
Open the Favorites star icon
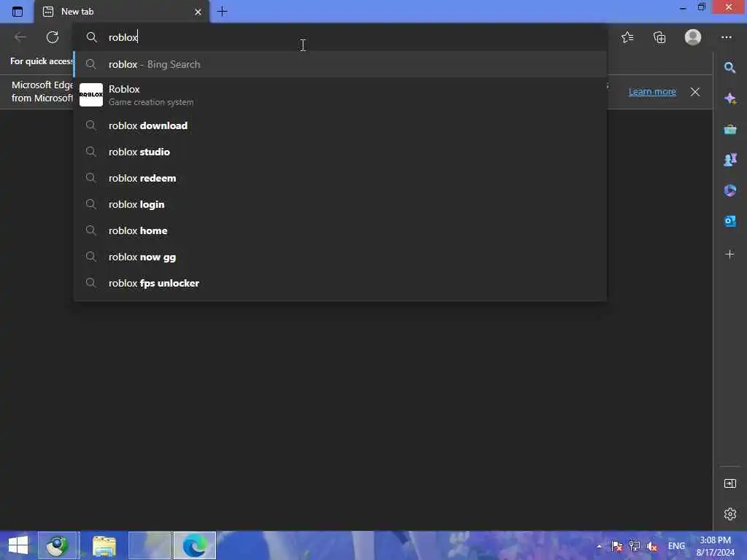[627, 37]
